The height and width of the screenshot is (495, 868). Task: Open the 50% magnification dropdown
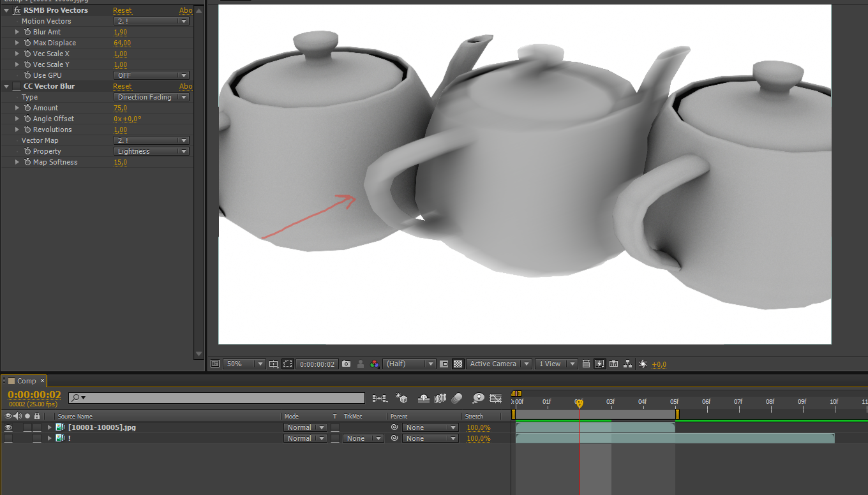coord(244,364)
